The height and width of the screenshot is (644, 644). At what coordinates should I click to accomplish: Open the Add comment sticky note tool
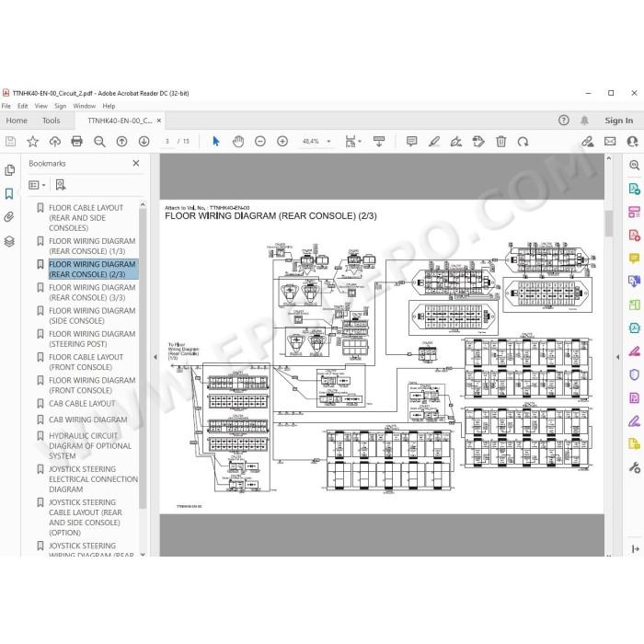411,142
